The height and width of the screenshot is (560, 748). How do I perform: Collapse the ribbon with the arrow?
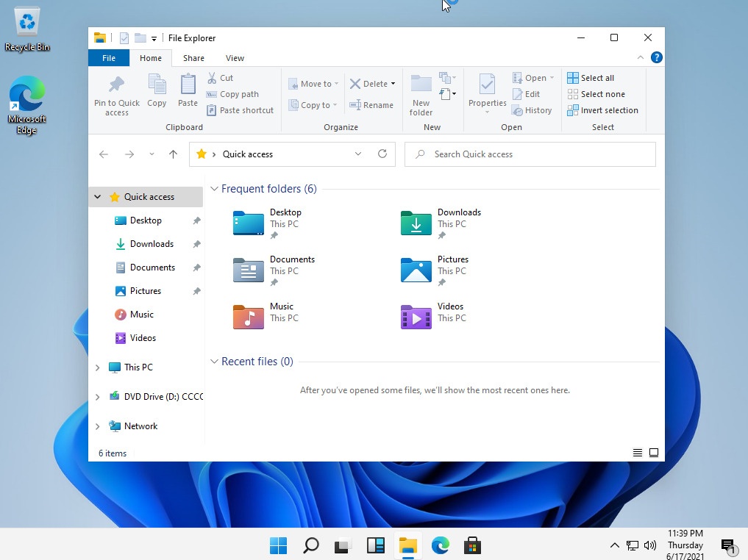tap(640, 57)
